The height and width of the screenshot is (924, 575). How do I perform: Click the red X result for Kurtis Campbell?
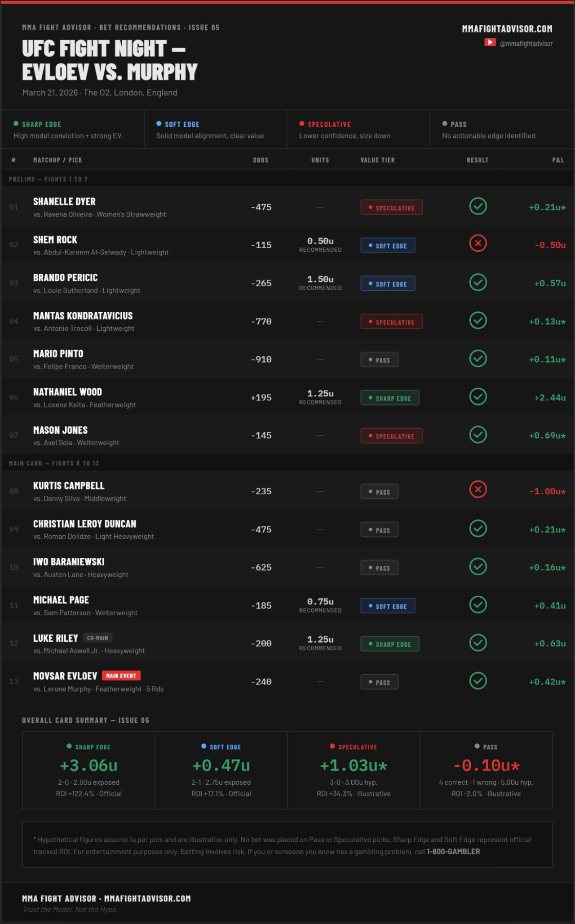[478, 489]
